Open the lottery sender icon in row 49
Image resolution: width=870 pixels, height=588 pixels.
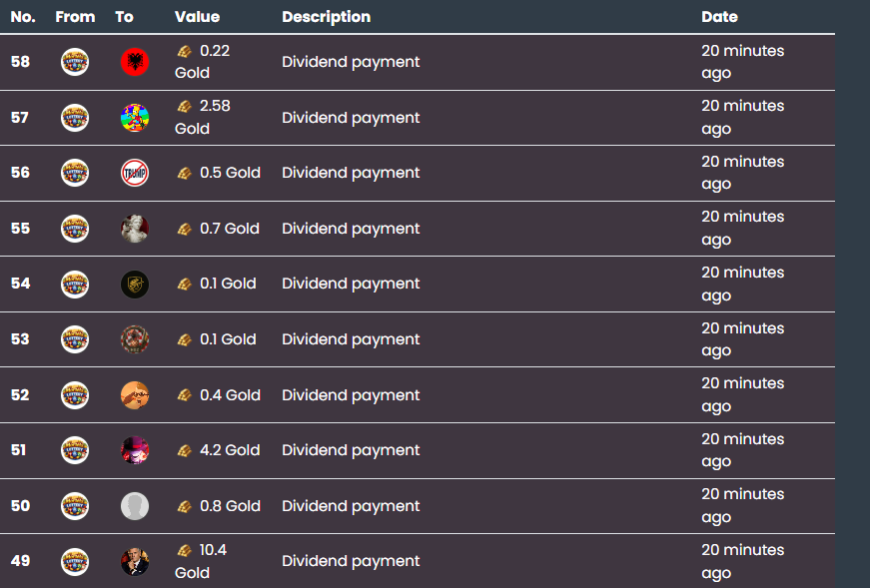[x=75, y=561]
